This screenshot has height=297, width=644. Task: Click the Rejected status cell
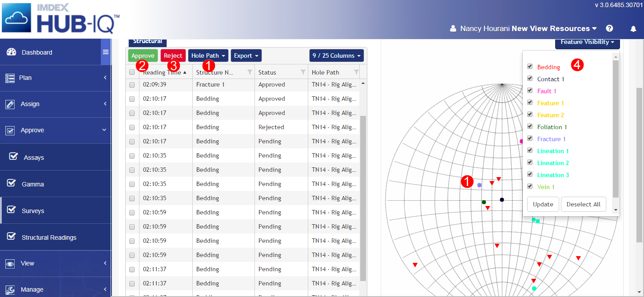(x=281, y=127)
